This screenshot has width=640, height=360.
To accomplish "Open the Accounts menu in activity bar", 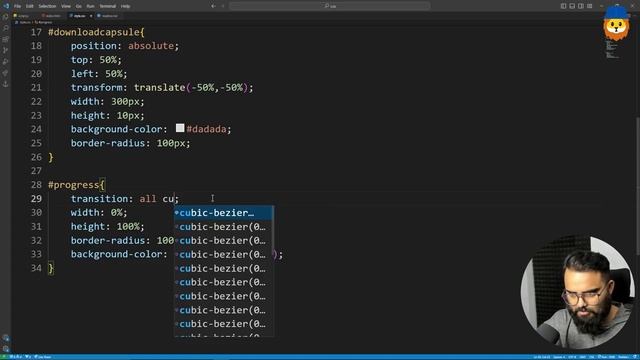I will click(x=6, y=338).
